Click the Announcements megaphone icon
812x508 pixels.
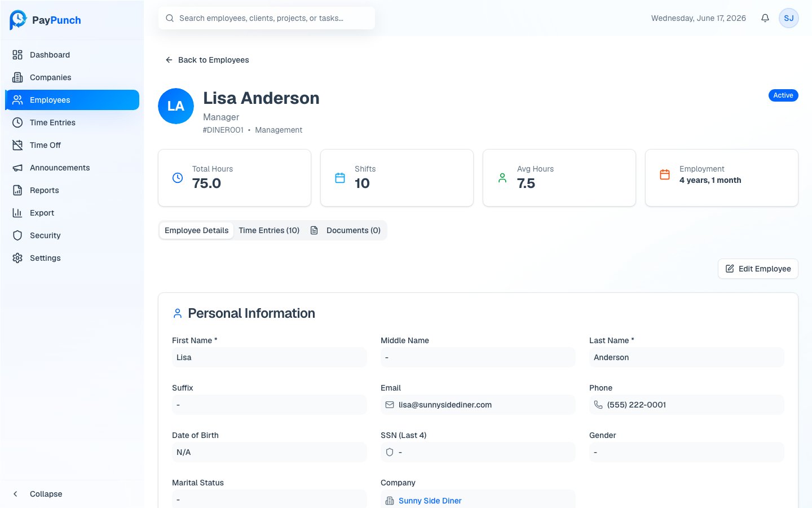[x=17, y=168]
